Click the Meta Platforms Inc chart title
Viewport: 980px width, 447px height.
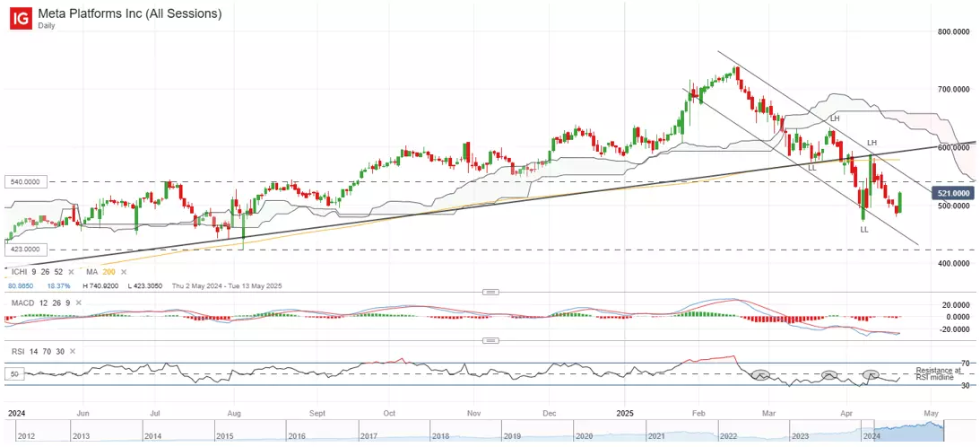[129, 13]
